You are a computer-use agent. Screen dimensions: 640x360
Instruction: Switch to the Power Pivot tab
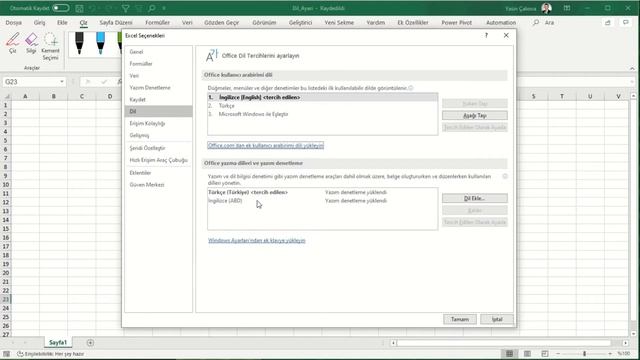(x=456, y=22)
